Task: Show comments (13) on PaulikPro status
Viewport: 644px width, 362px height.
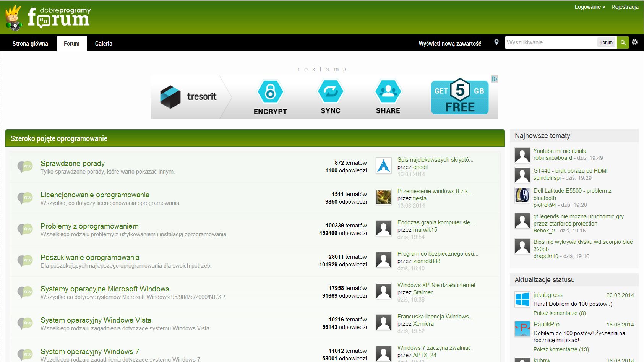Action: click(561, 349)
